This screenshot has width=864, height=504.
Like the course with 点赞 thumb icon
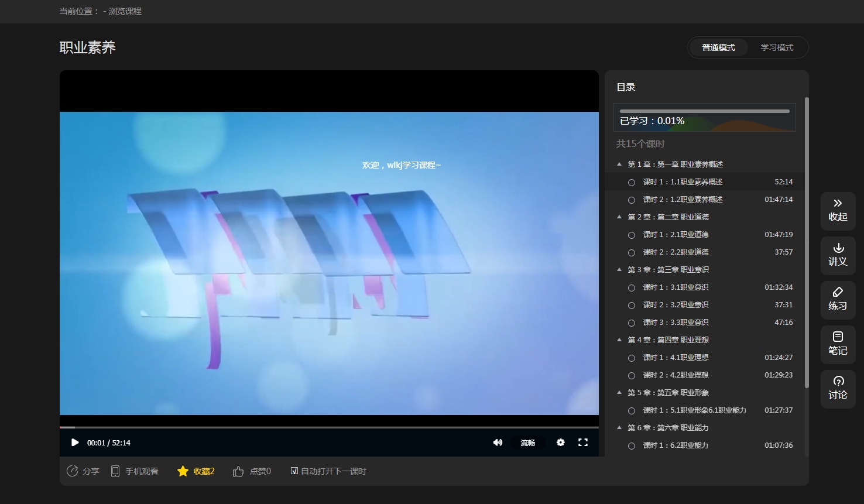tap(238, 471)
